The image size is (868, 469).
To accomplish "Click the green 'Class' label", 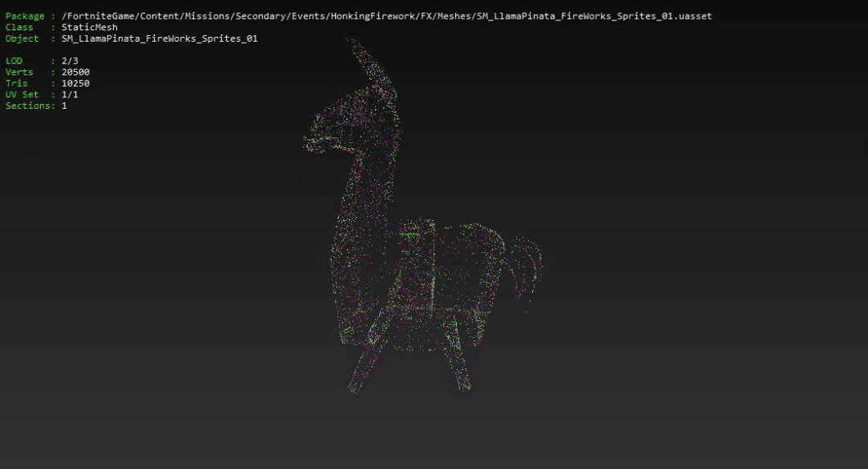I will pos(20,27).
